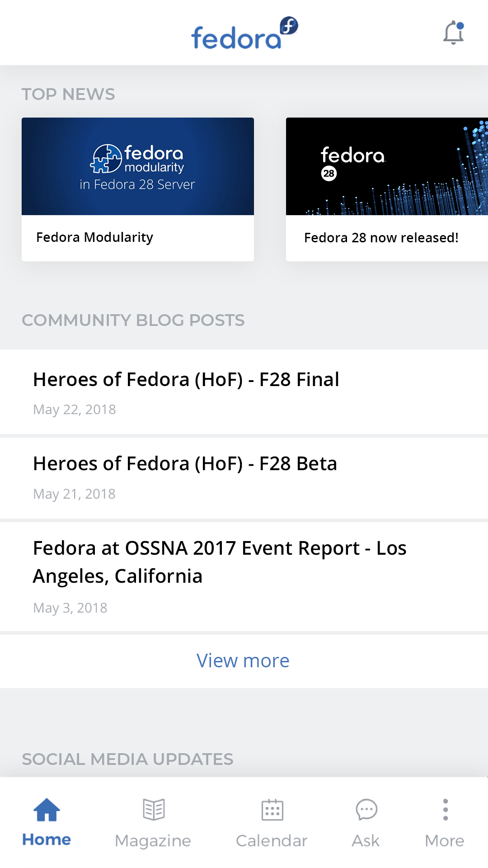Tap the Ask chat bubble icon
The image size is (488, 868).
click(366, 809)
